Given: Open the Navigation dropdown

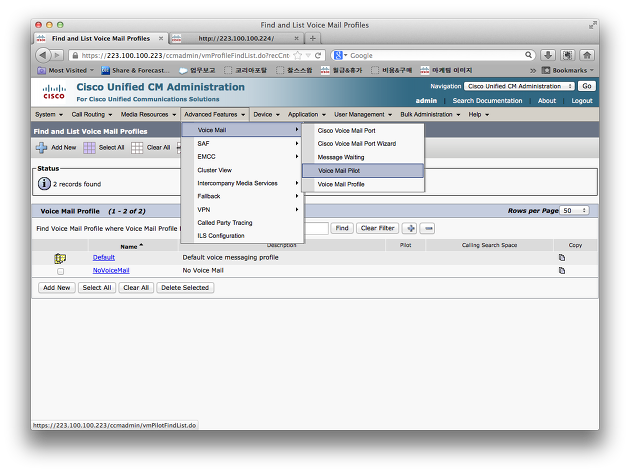Looking at the screenshot, I should (520, 86).
